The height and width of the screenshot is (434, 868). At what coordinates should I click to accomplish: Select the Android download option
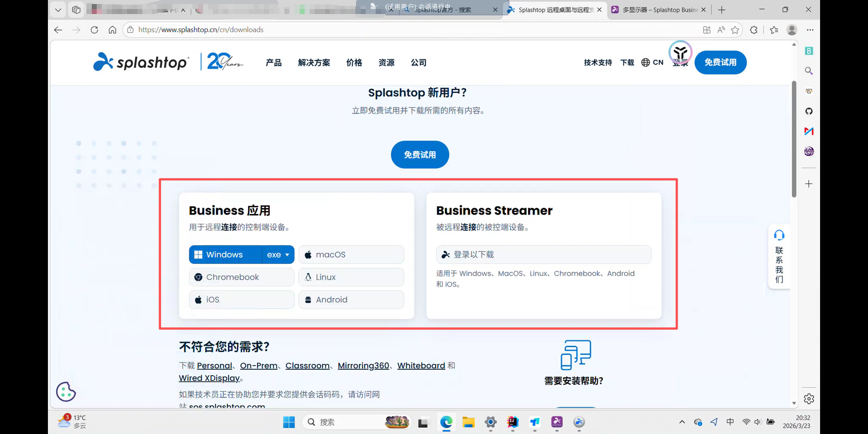[x=351, y=300]
